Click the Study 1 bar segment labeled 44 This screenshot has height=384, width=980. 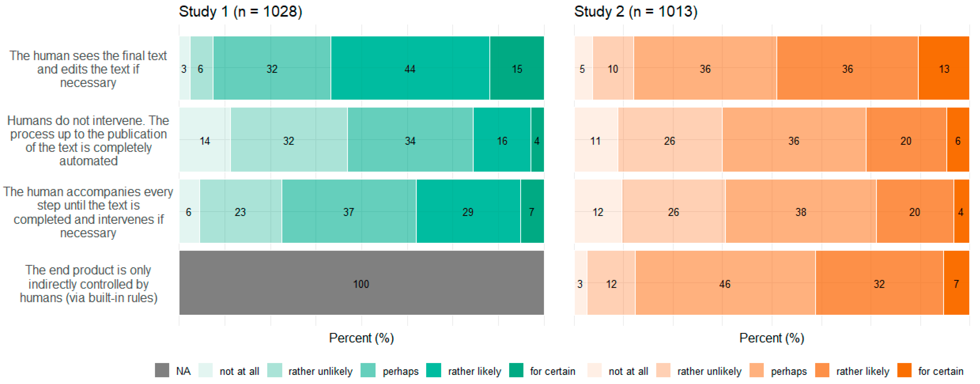pos(410,68)
